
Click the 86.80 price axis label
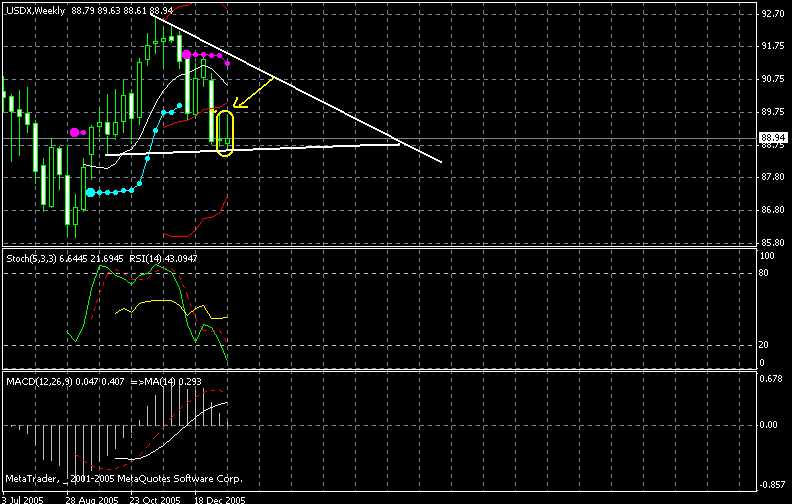pyautogui.click(x=773, y=210)
